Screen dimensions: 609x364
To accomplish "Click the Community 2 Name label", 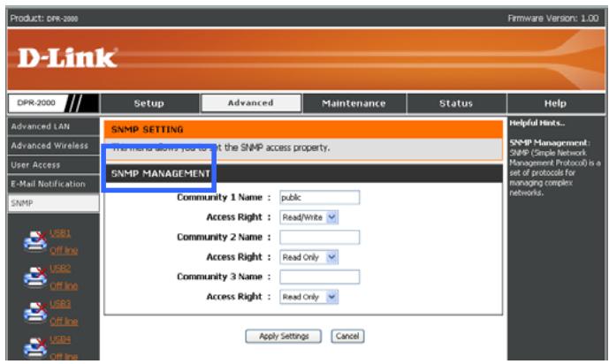I will (219, 237).
